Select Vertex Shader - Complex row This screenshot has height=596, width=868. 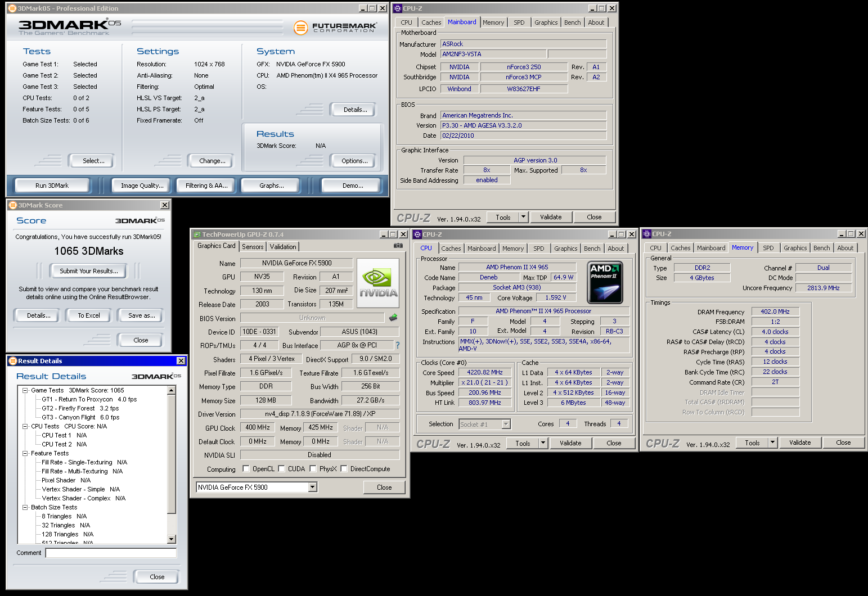(84, 498)
